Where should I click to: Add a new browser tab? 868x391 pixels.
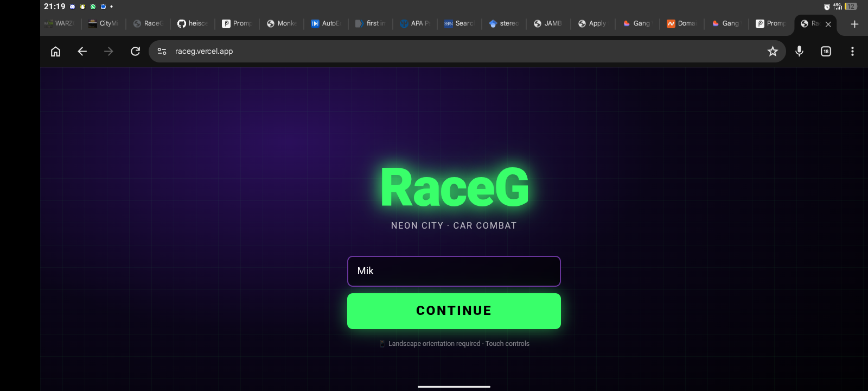click(x=854, y=24)
